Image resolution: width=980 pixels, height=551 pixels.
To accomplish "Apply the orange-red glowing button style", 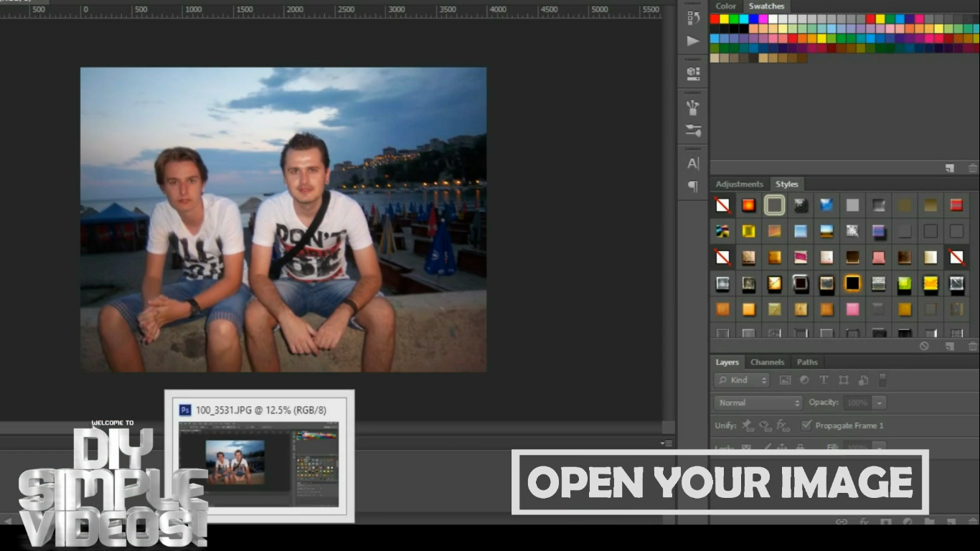I will [748, 205].
